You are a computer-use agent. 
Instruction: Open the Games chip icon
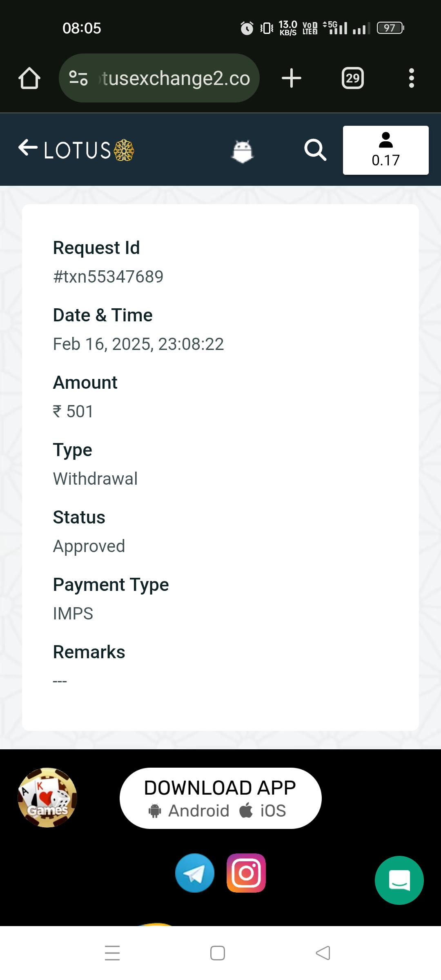coord(47,797)
